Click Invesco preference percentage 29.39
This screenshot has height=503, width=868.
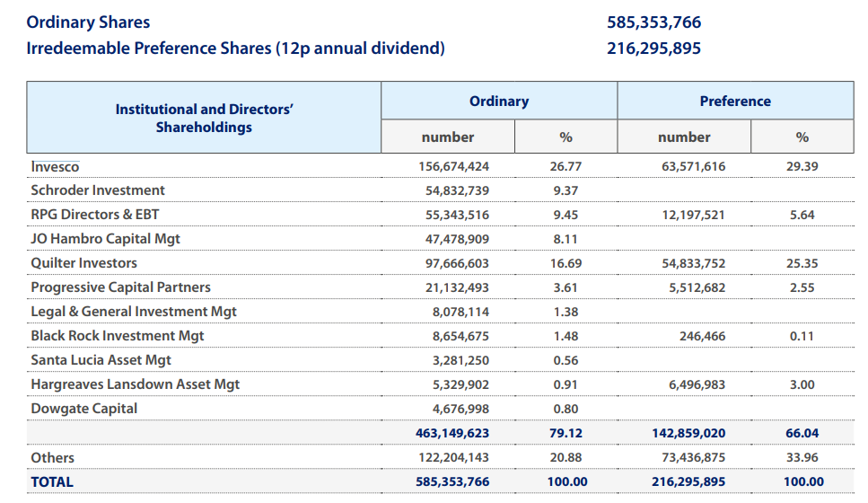tap(802, 166)
